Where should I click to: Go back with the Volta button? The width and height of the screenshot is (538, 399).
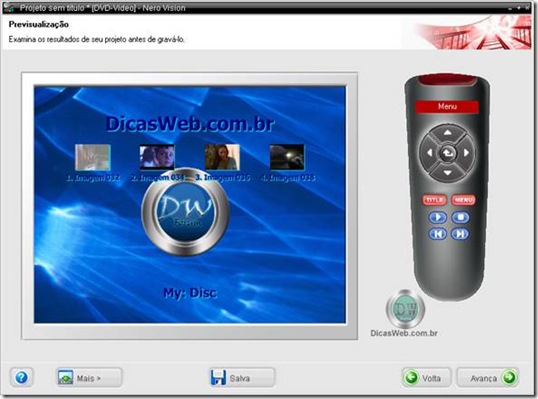[426, 378]
